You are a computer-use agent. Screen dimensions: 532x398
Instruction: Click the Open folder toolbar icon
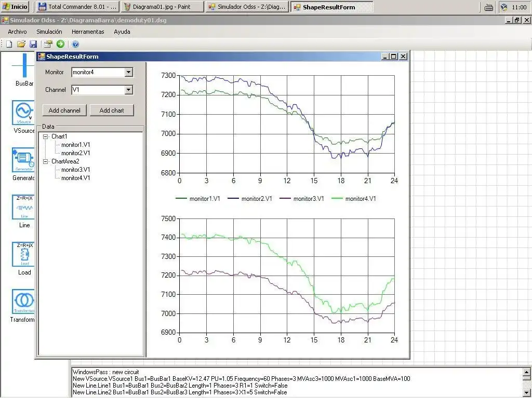click(x=21, y=44)
